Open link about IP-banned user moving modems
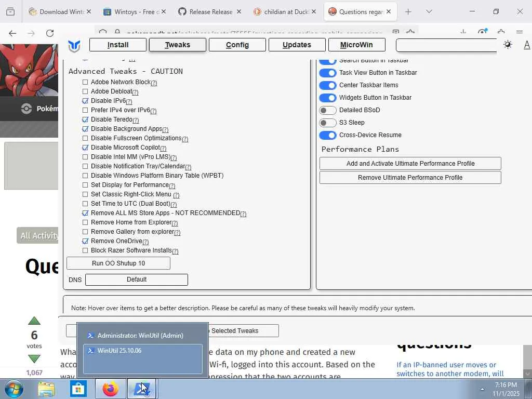This screenshot has width=532, height=399. (x=450, y=369)
